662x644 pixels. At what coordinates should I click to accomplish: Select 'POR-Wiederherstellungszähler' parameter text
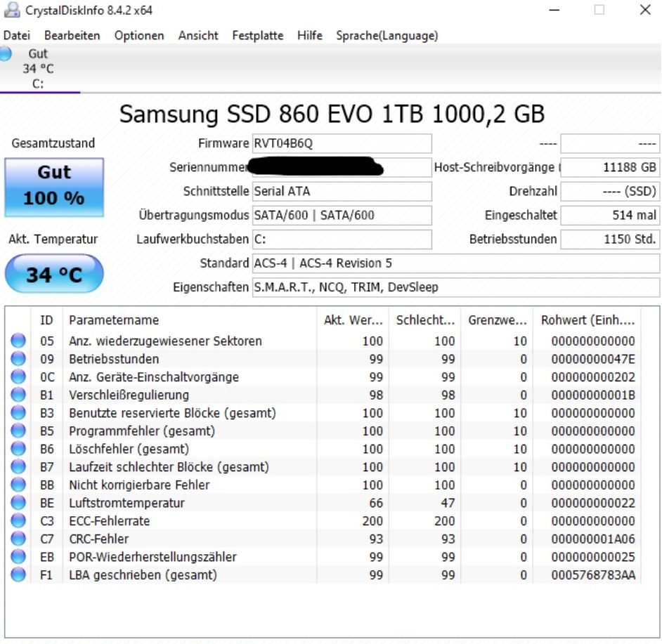click(152, 557)
